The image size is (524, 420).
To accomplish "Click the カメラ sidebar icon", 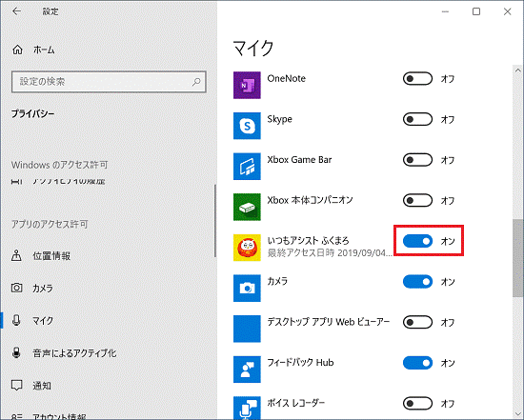I will coord(16,288).
